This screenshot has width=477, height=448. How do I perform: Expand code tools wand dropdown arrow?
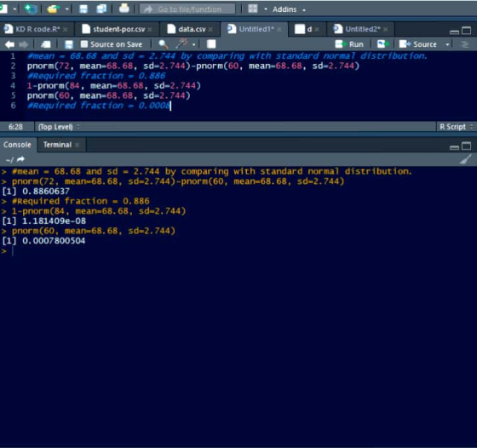pos(194,44)
